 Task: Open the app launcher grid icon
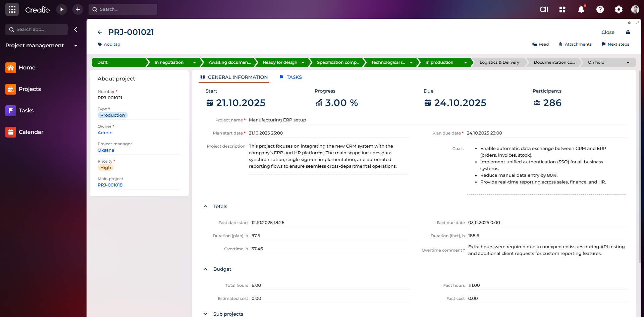coord(12,9)
